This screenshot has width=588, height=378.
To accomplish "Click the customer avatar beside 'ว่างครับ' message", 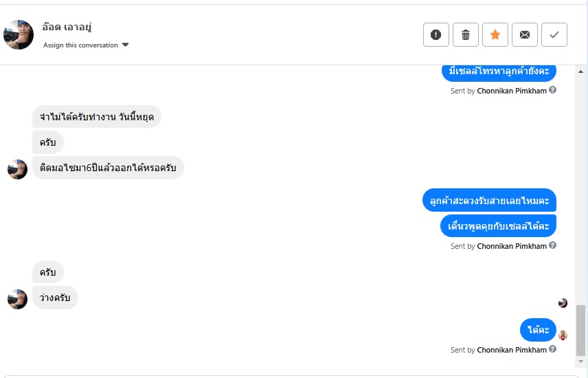I will pyautogui.click(x=17, y=299).
